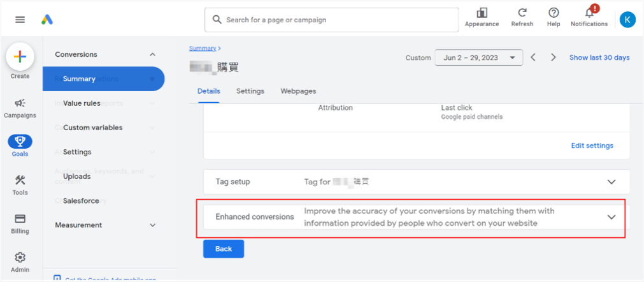Expand the Enhanced conversions panel
Image resolution: width=644 pixels, height=282 pixels.
point(612,217)
